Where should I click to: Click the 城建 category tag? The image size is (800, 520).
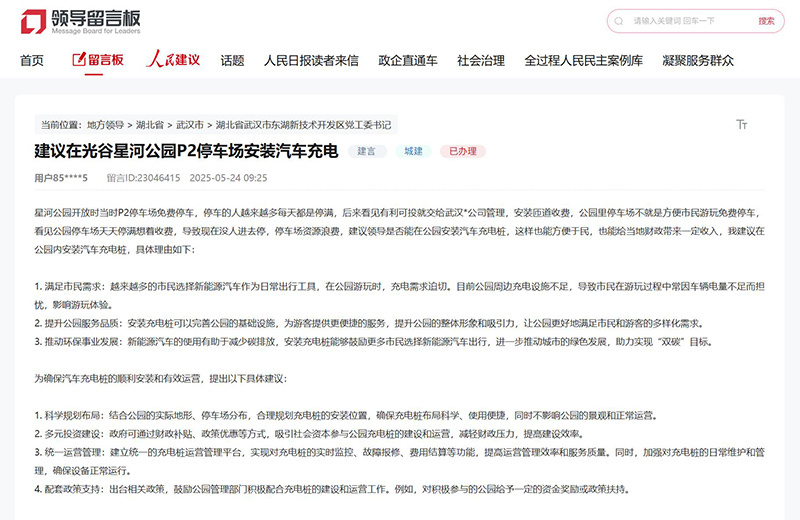click(x=412, y=151)
